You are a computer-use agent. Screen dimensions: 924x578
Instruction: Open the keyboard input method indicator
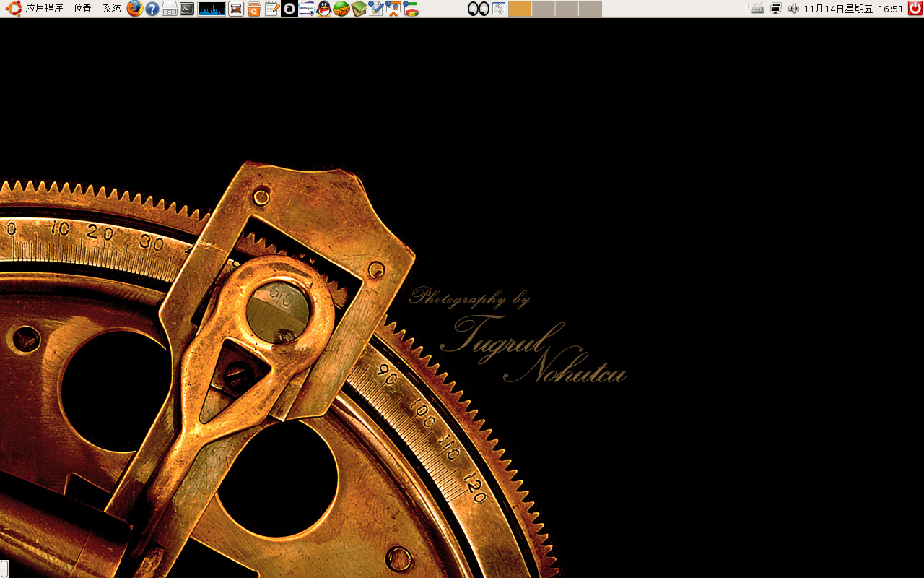[x=757, y=9]
